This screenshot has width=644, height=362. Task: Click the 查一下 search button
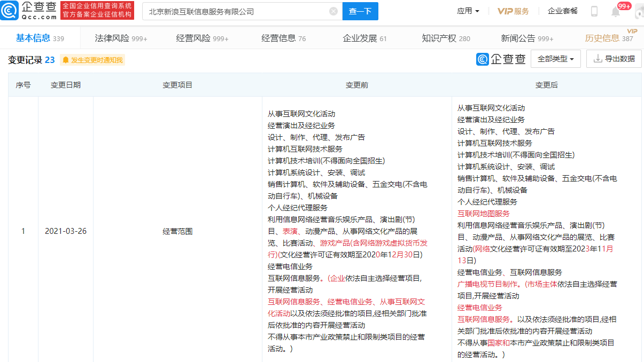(x=360, y=11)
